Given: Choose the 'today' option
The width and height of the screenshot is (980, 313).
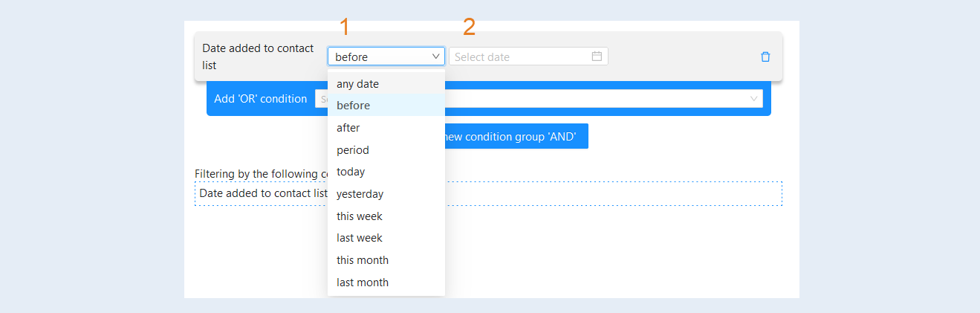Looking at the screenshot, I should coord(386,172).
